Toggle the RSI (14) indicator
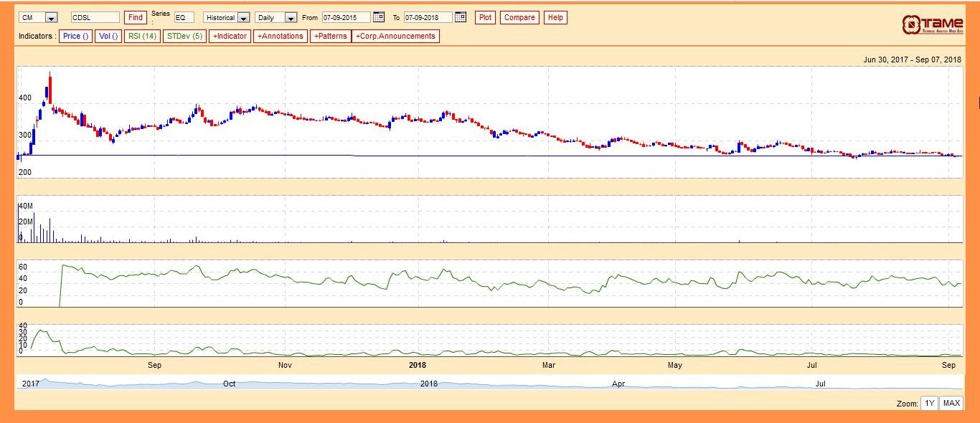The height and width of the screenshot is (423, 980). point(142,36)
